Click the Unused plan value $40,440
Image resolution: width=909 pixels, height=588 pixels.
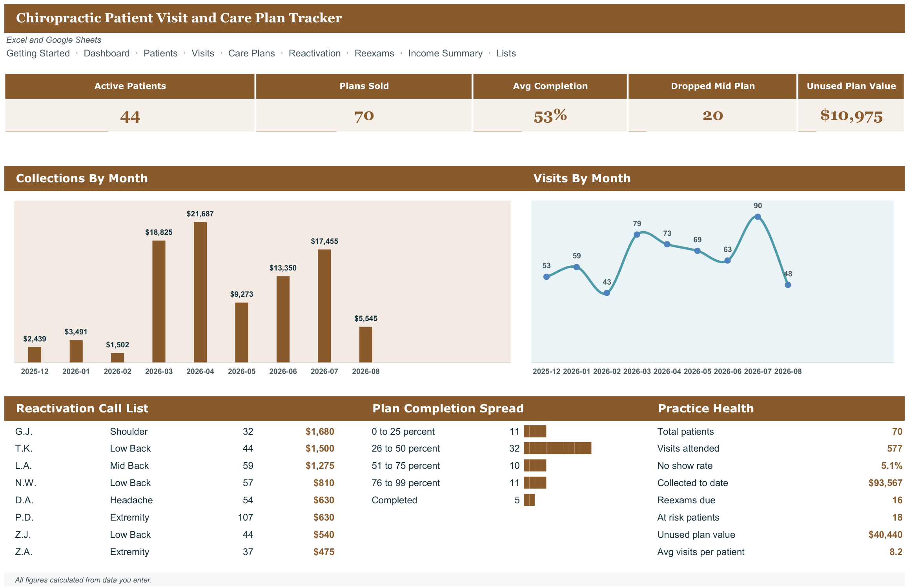885,535
